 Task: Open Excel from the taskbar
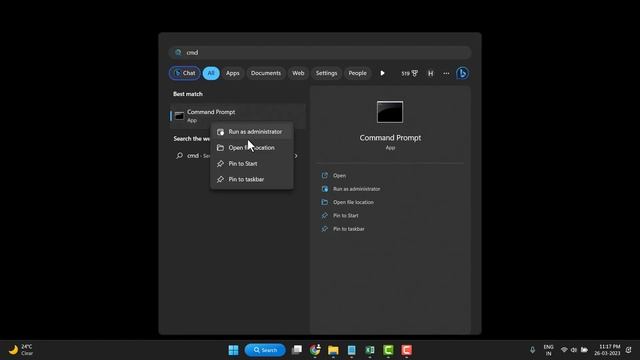pyautogui.click(x=370, y=350)
